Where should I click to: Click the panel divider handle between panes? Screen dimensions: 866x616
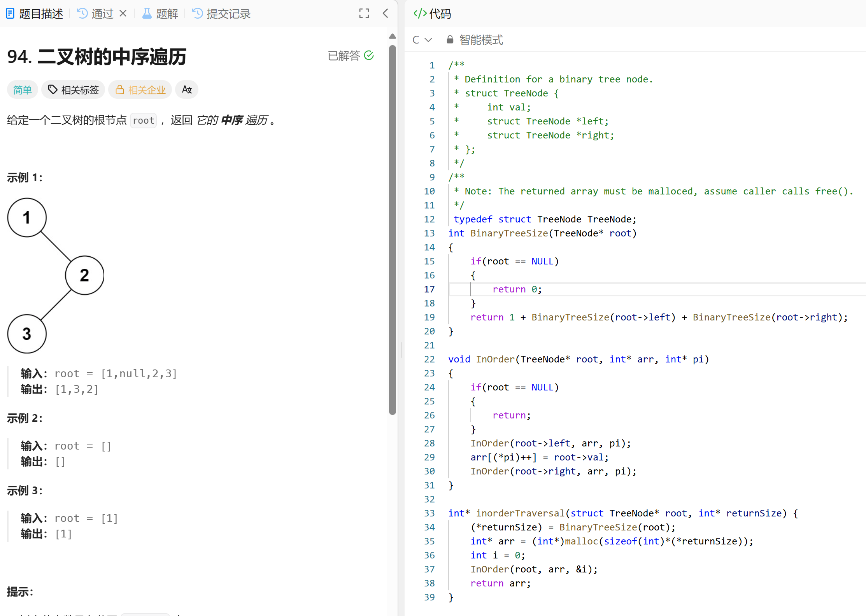pyautogui.click(x=401, y=349)
